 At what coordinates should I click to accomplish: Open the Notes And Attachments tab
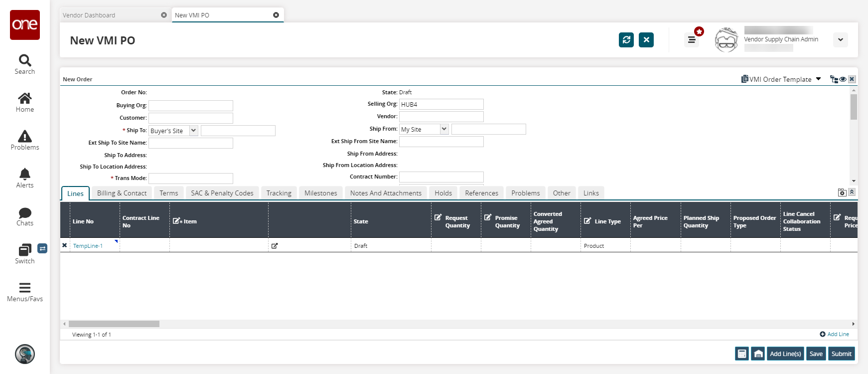tap(385, 193)
